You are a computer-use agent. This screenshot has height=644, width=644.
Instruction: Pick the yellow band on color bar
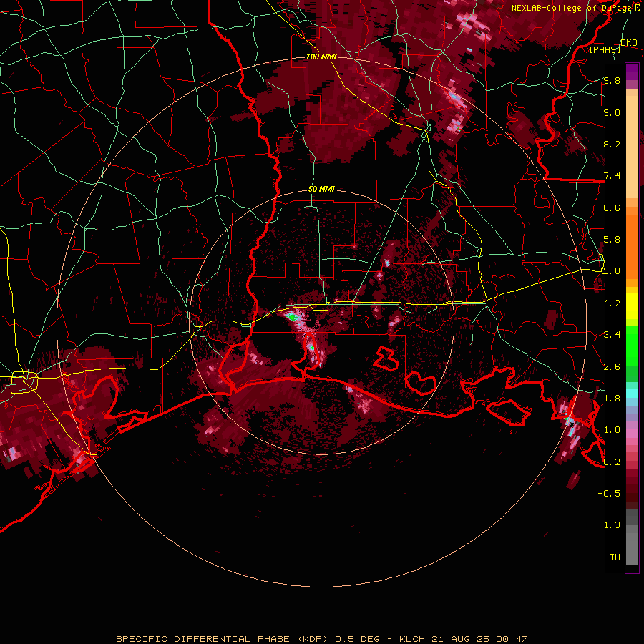coord(632,306)
